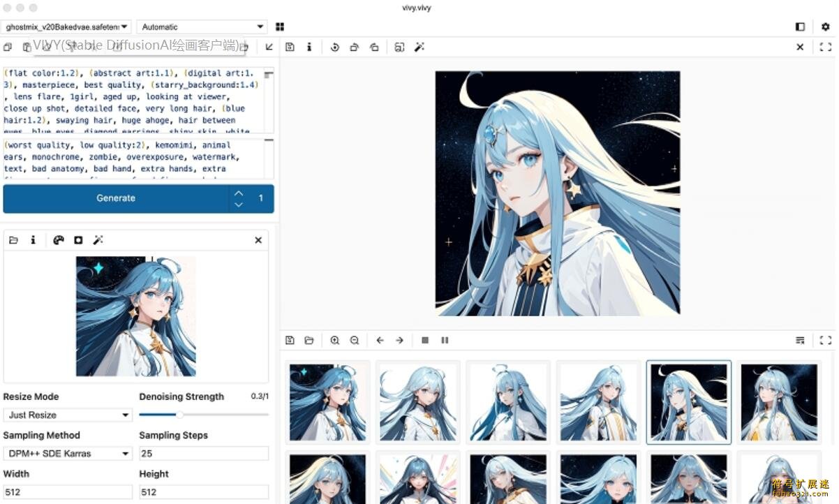Select first thumbnail in second gallery row
The image size is (839, 504).
click(x=328, y=477)
